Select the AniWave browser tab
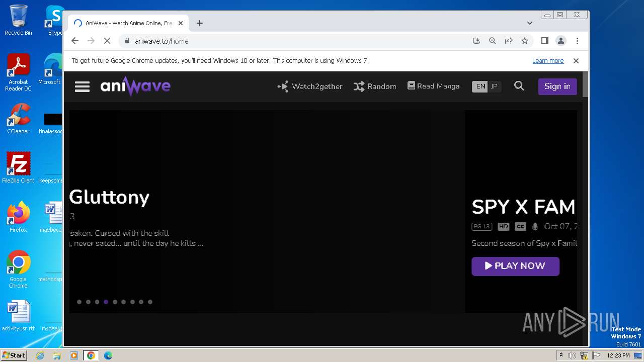The image size is (644, 362). tap(128, 23)
